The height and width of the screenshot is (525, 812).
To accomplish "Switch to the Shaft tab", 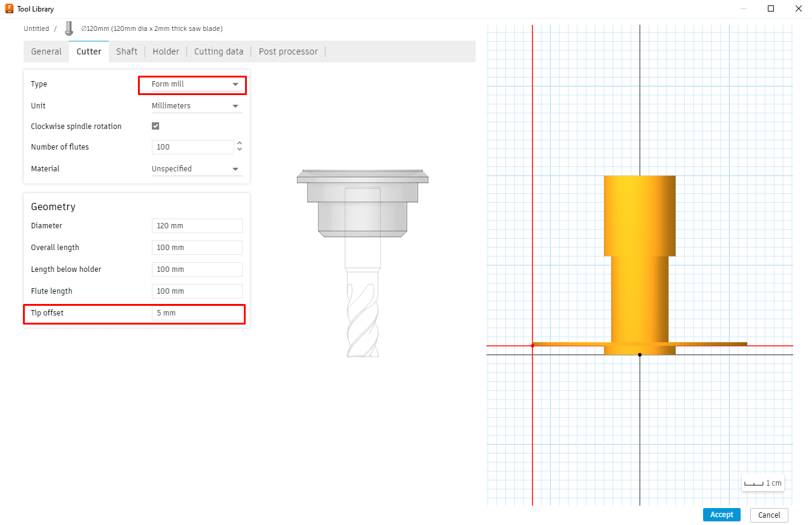I will [126, 51].
